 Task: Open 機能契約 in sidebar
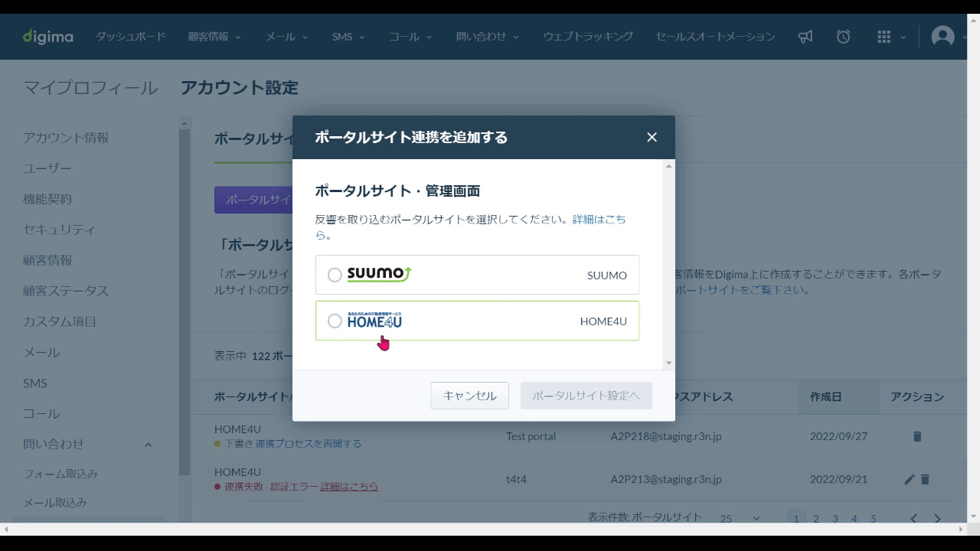pos(47,199)
